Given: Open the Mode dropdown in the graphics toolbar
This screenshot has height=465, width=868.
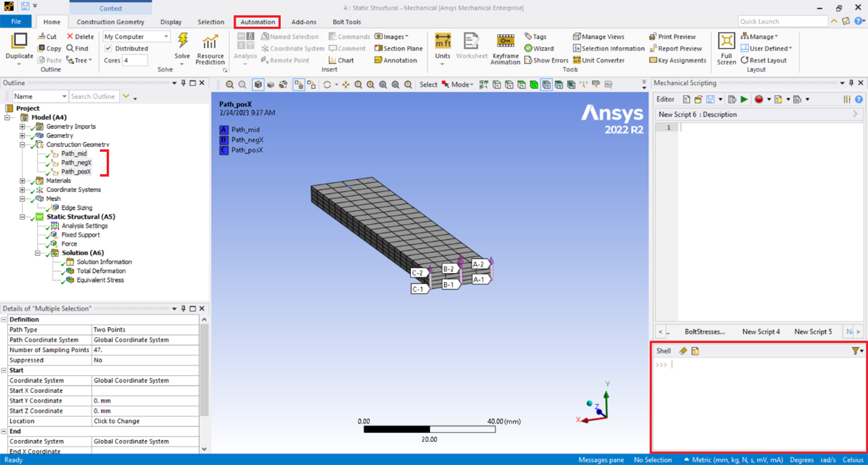Looking at the screenshot, I should coord(470,84).
